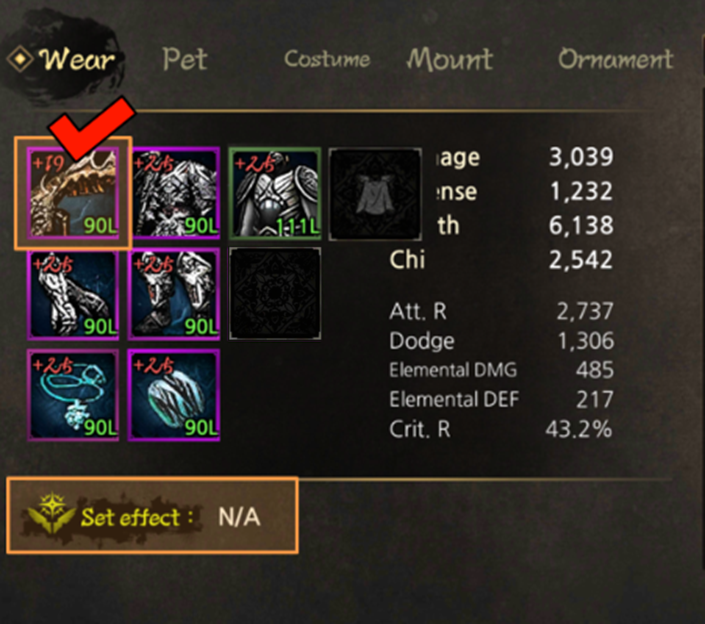Viewport: 705px width, 624px height.
Task: Click the empty slot beside the boots
Action: [275, 294]
